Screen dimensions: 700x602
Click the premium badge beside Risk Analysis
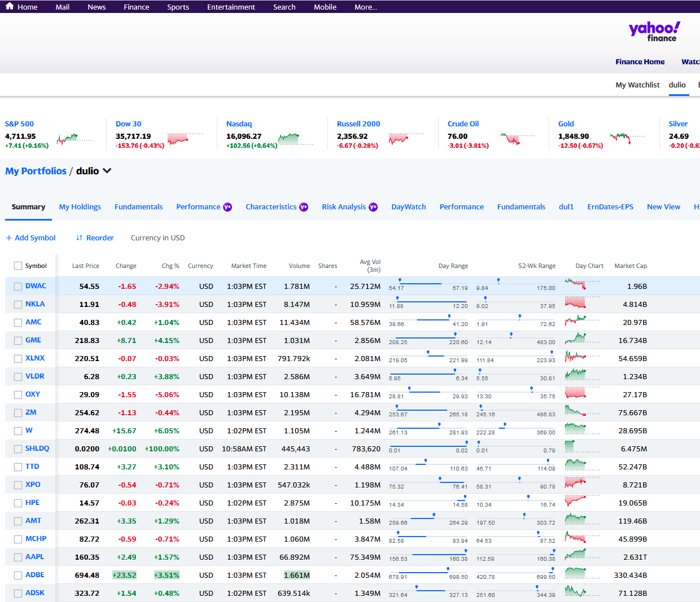point(373,207)
